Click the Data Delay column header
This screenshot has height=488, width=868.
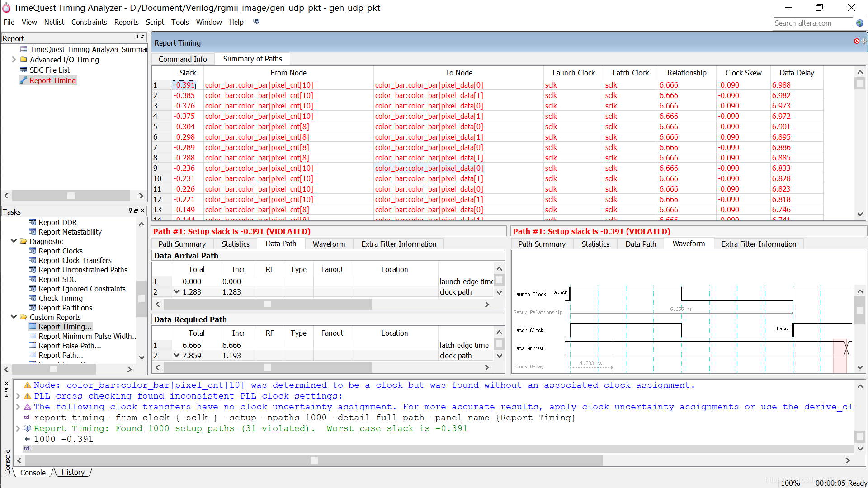click(797, 73)
